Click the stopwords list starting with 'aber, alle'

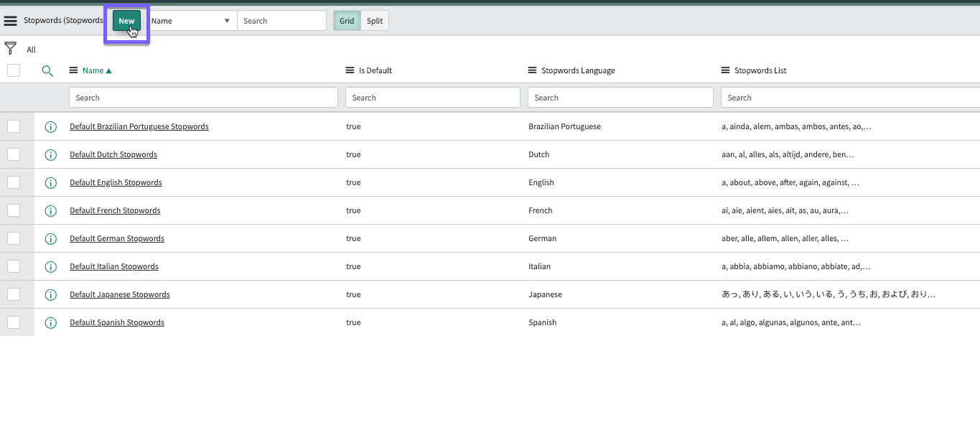pyautogui.click(x=785, y=238)
